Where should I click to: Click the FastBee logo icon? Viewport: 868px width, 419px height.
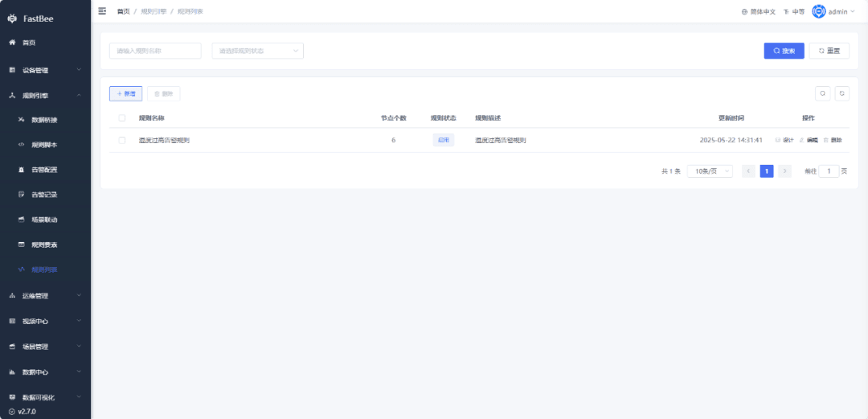[x=12, y=18]
